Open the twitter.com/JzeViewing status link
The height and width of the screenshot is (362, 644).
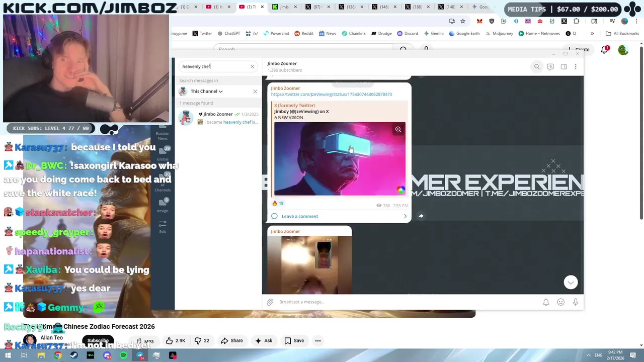(x=332, y=94)
